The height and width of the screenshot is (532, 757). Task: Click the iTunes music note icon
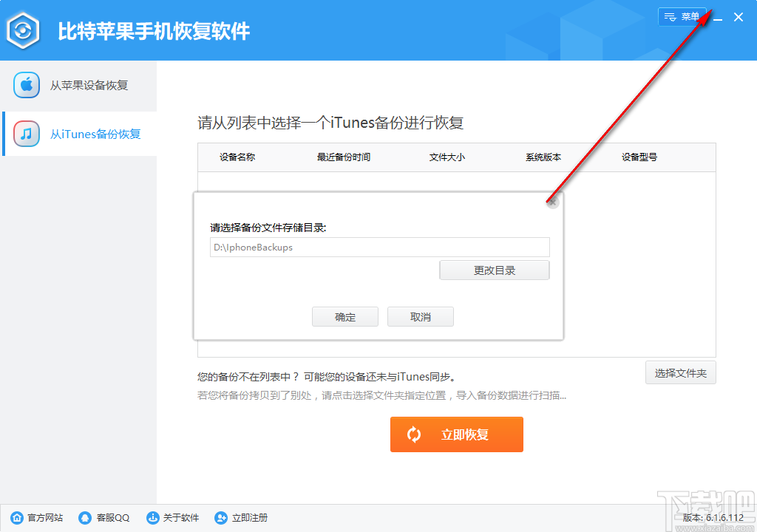27,134
